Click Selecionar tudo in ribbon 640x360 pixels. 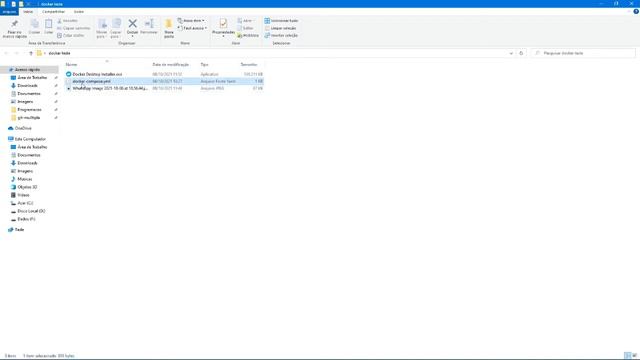[281, 20]
